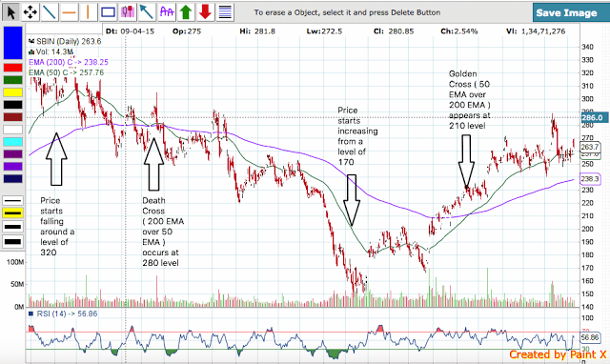
Task: Pick the yellow color swatch
Action: [x=12, y=92]
